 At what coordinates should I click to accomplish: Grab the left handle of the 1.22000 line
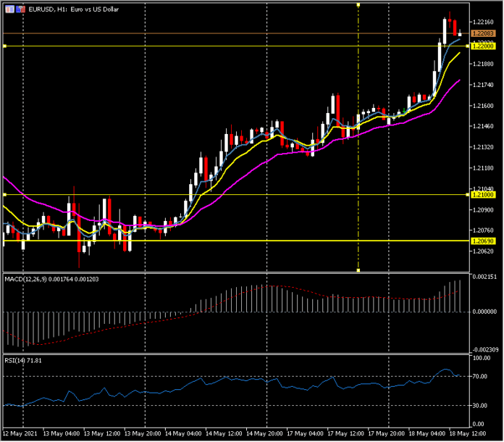click(4, 46)
